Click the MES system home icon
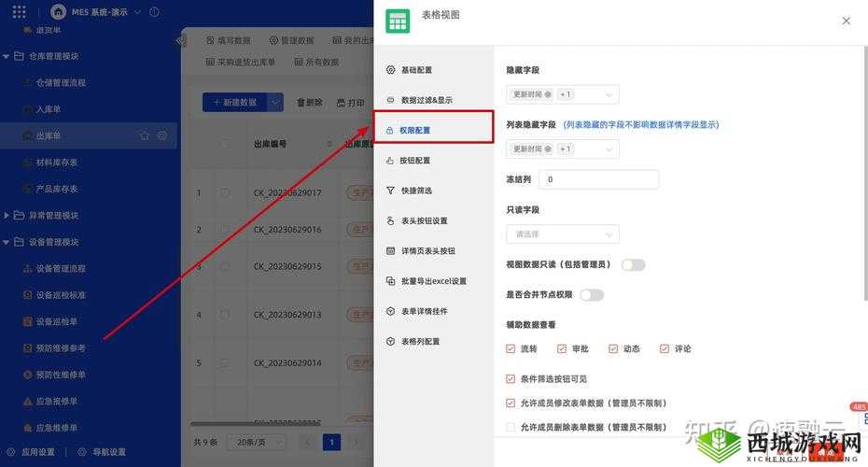This screenshot has height=467, width=868. 58,11
